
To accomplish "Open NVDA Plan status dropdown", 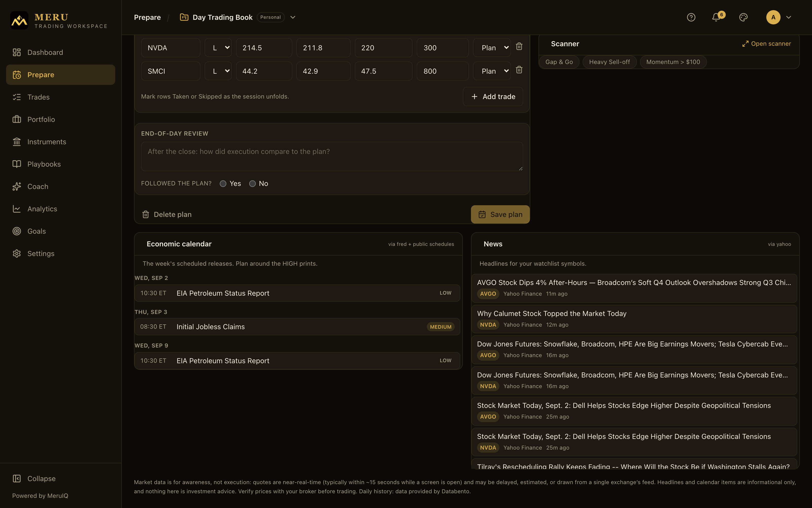I will coord(492,48).
